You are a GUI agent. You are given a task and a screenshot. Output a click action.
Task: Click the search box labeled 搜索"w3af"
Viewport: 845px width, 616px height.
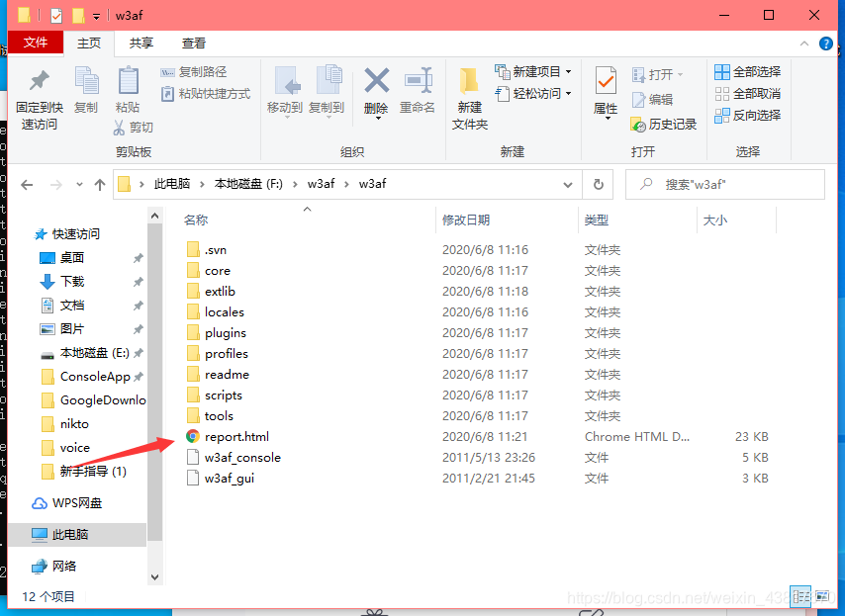[x=725, y=185]
